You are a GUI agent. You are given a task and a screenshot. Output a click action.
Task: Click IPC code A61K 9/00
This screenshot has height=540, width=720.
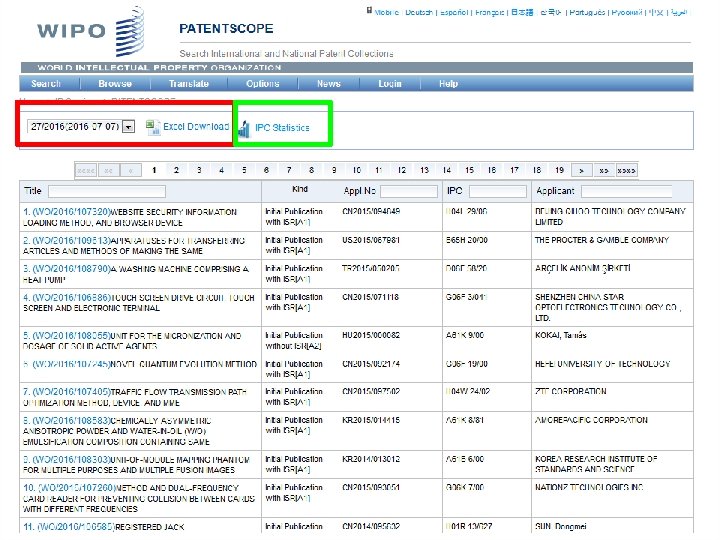point(465,336)
